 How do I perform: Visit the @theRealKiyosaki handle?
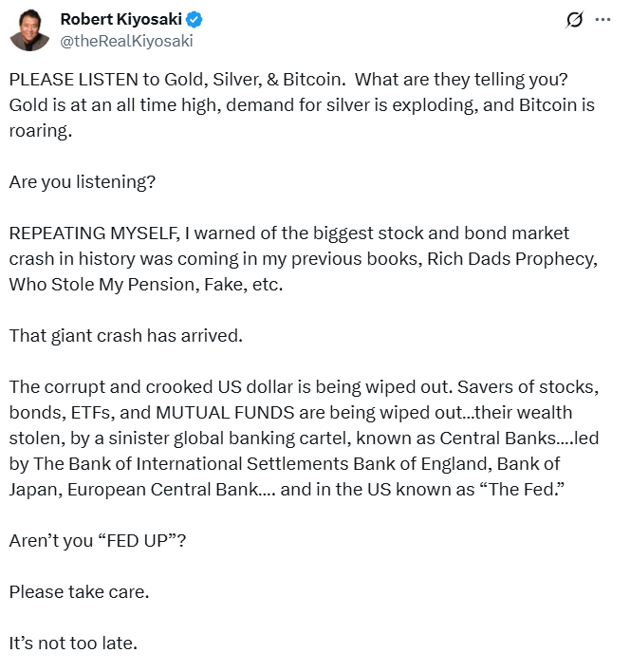click(127, 41)
